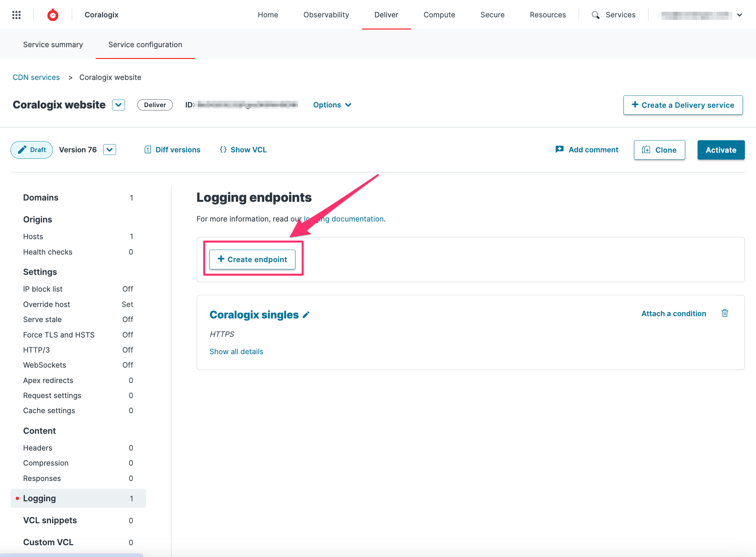756x557 pixels.
Task: Open the Coralogix website service dropdown
Action: pyautogui.click(x=118, y=105)
